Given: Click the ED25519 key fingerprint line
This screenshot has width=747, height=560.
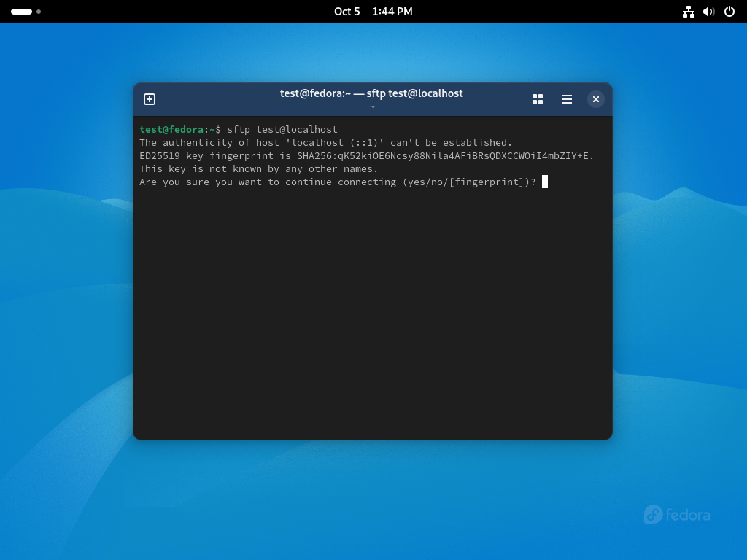Looking at the screenshot, I should pos(366,156).
